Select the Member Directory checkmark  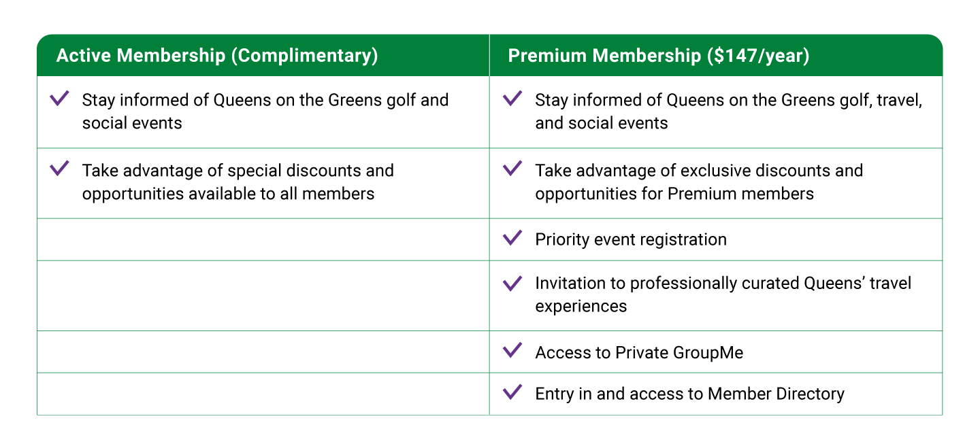[x=512, y=392]
